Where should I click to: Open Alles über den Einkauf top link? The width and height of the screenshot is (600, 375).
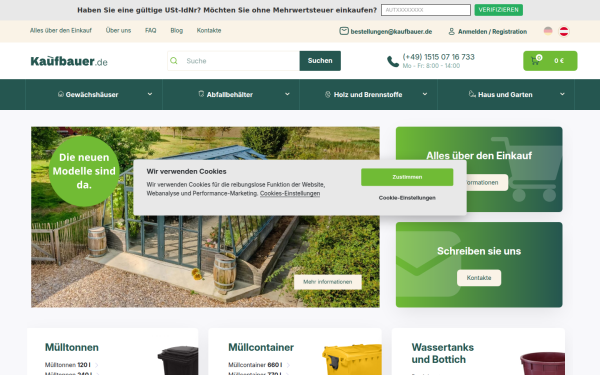(x=61, y=31)
